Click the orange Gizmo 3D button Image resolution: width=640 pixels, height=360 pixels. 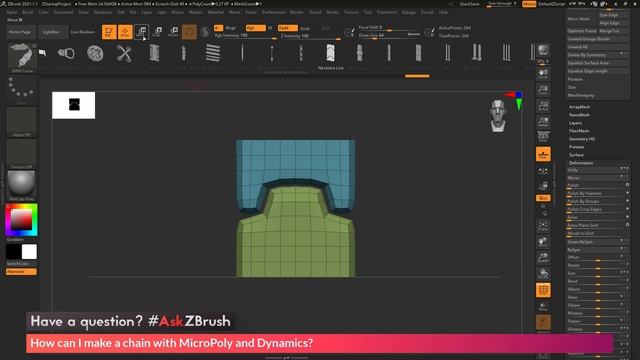coord(189,32)
